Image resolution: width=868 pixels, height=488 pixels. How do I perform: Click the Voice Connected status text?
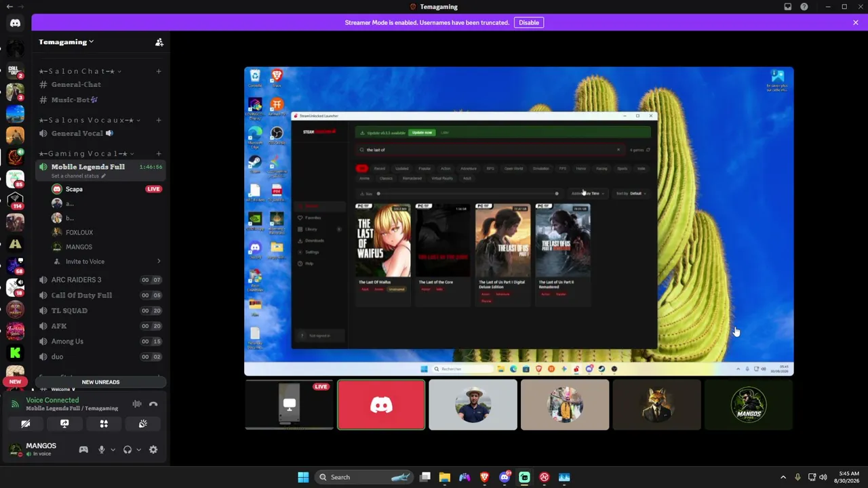point(52,401)
